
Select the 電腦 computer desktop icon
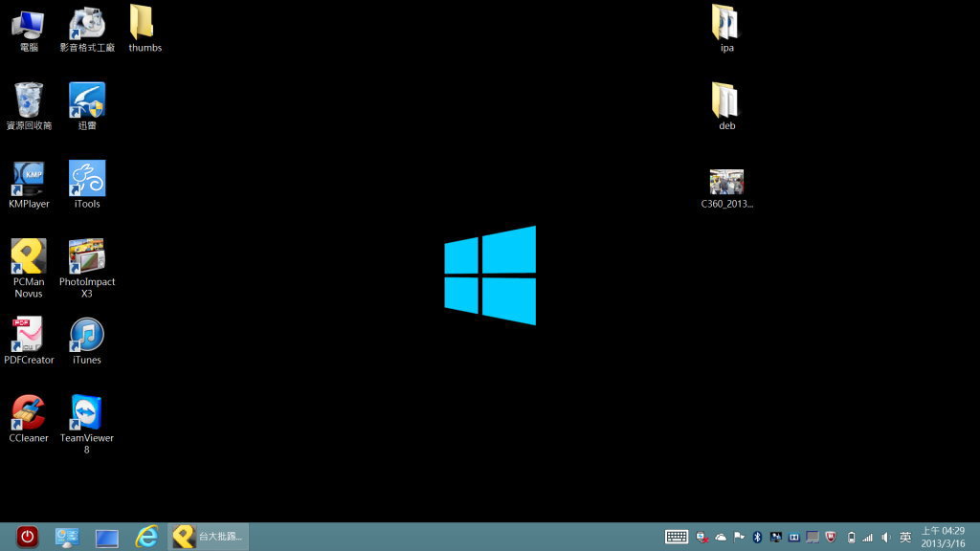(28, 30)
